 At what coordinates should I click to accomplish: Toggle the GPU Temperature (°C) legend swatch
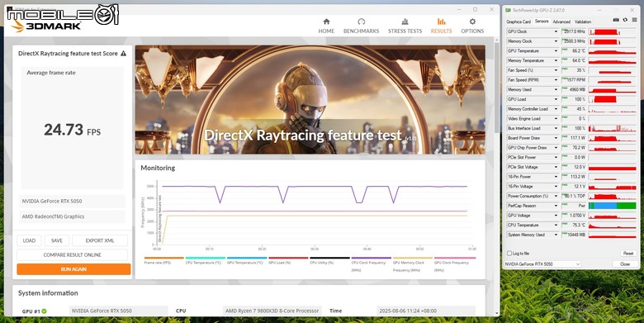coord(247,258)
